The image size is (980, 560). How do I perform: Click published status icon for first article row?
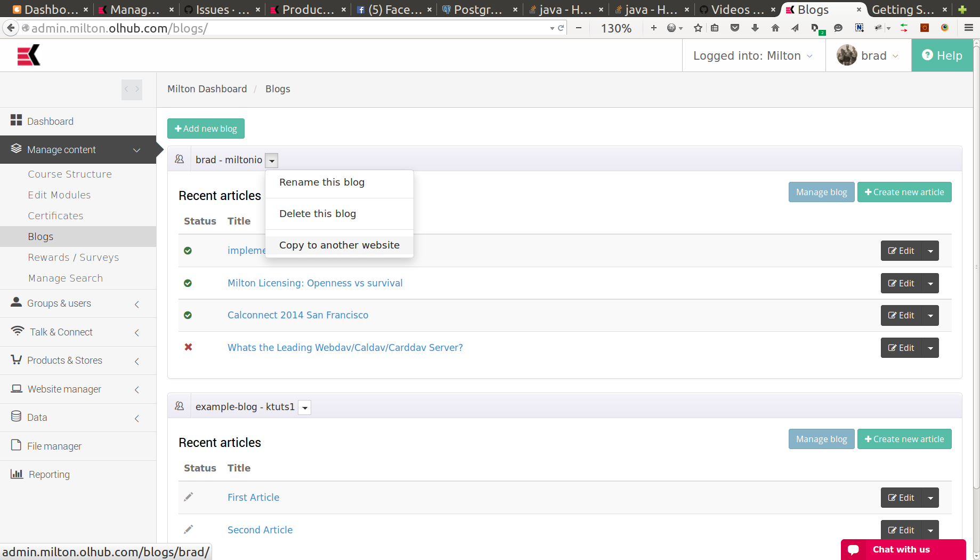click(x=188, y=251)
